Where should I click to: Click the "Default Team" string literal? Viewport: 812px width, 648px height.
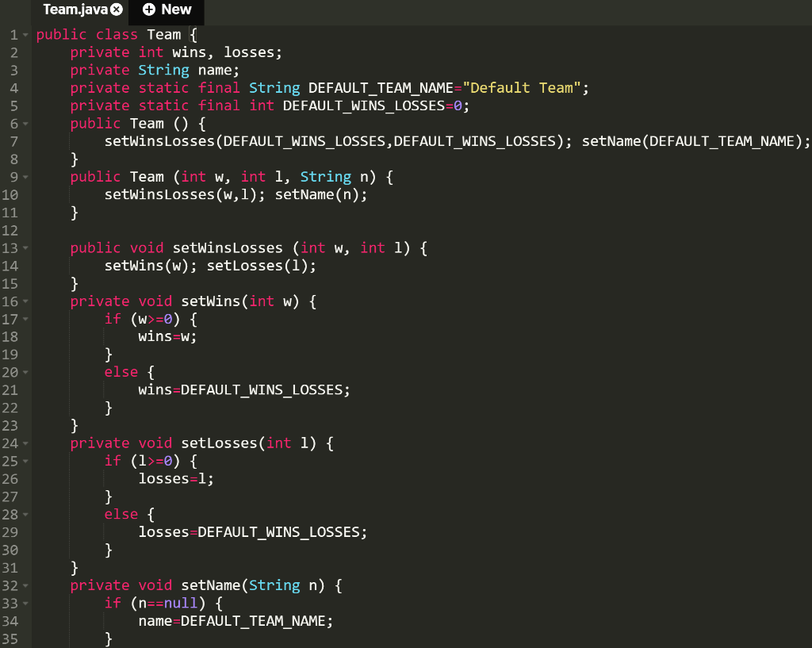521,87
